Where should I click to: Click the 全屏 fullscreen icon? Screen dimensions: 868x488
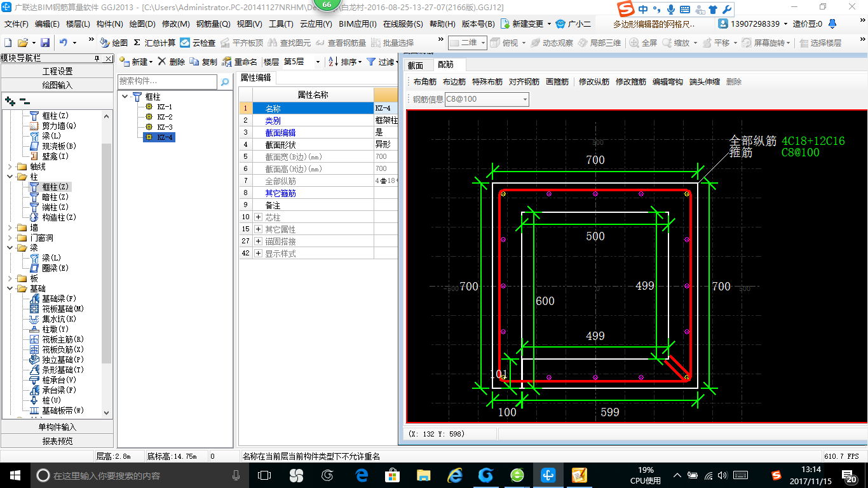pos(635,43)
